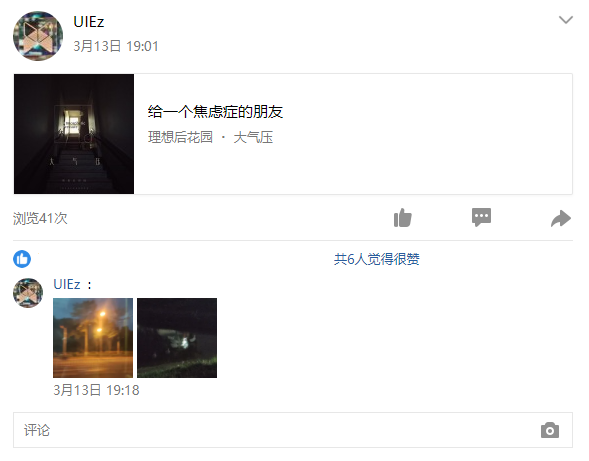This screenshot has height=461, width=589.
Task: Open the 共6人觉得很赞 likes list
Action: point(377,259)
